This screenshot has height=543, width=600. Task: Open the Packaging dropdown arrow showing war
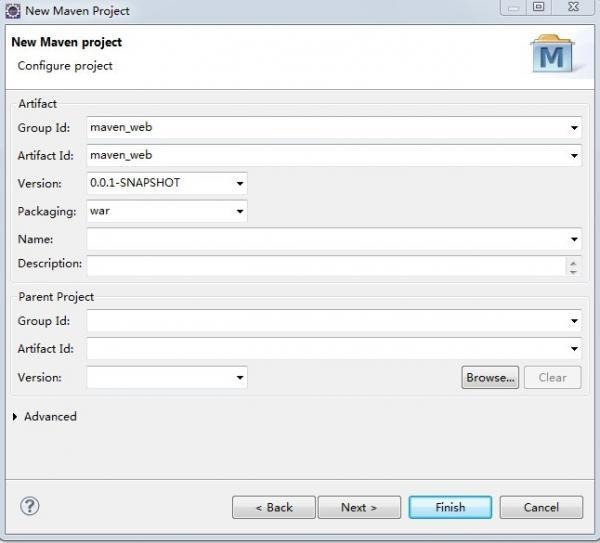point(240,211)
